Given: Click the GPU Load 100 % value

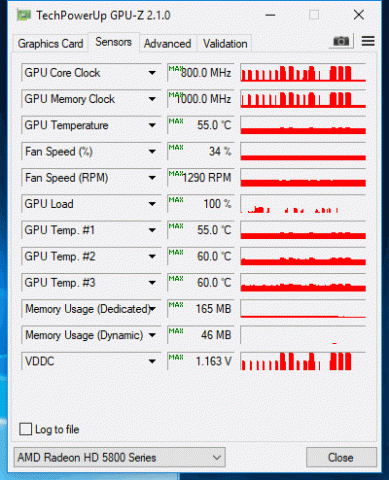Looking at the screenshot, I should click(201, 204).
